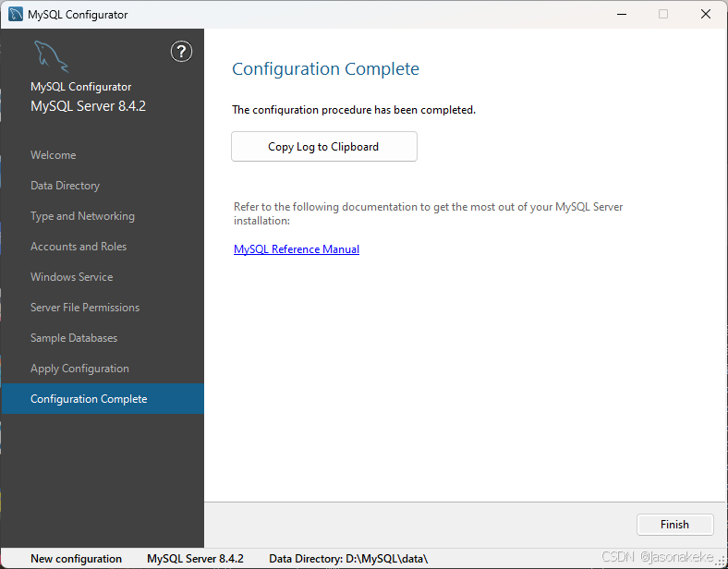Click 'The configuration procedure has been completed.' text

tap(354, 110)
